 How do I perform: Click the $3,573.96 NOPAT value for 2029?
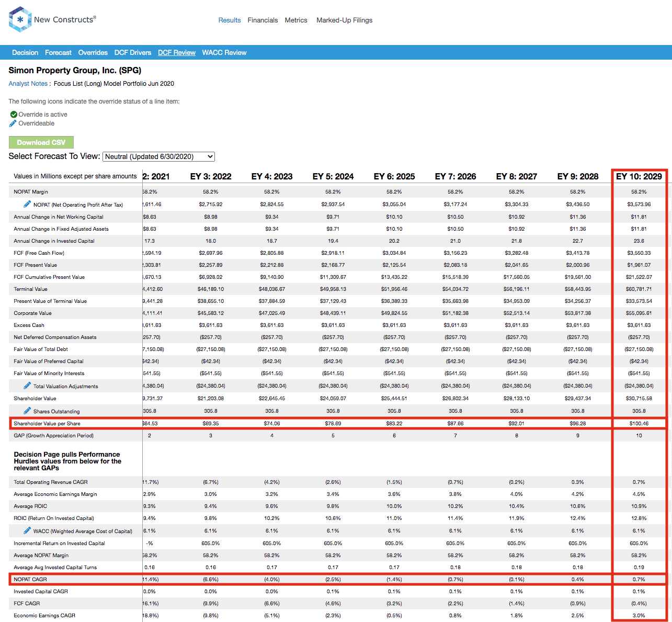[x=639, y=205]
